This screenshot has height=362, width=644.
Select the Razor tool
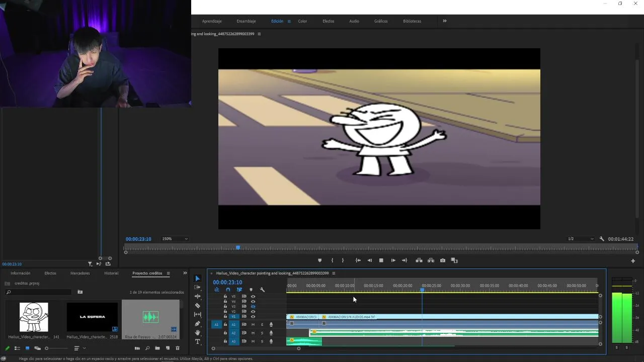[197, 306]
